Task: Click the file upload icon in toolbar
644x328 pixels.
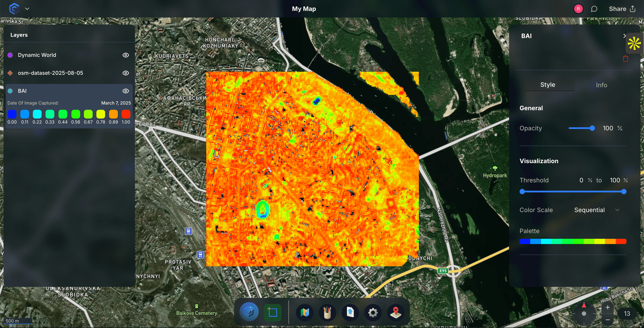Action: [x=350, y=312]
